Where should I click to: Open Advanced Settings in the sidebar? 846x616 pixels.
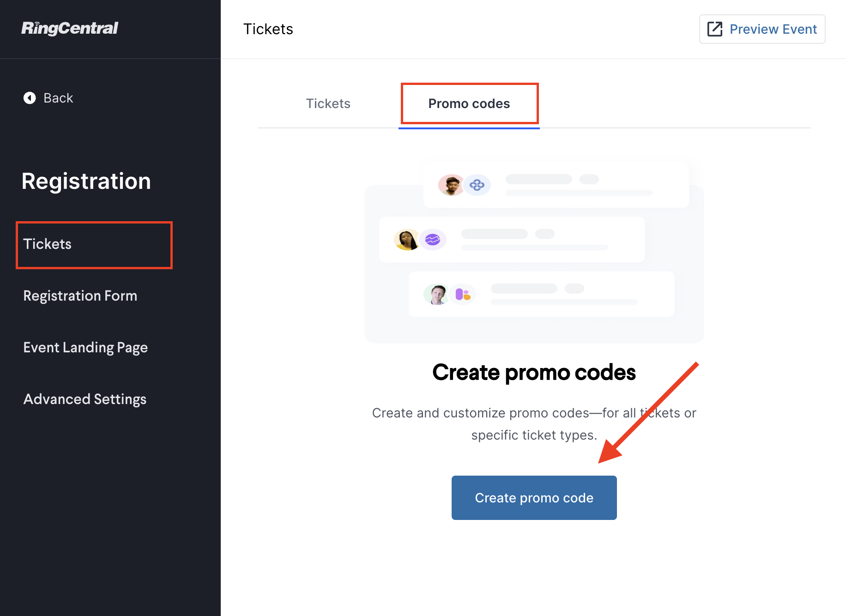point(85,399)
